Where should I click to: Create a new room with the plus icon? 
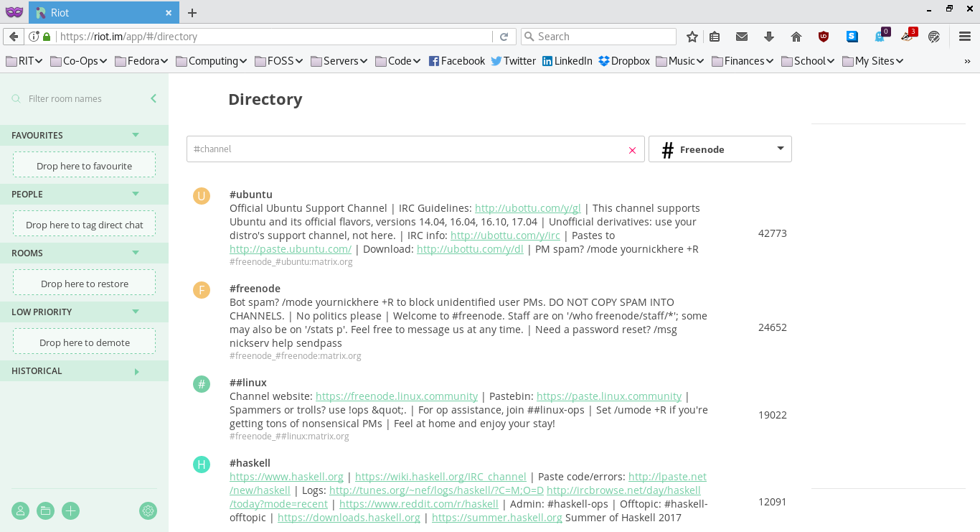tap(70, 510)
